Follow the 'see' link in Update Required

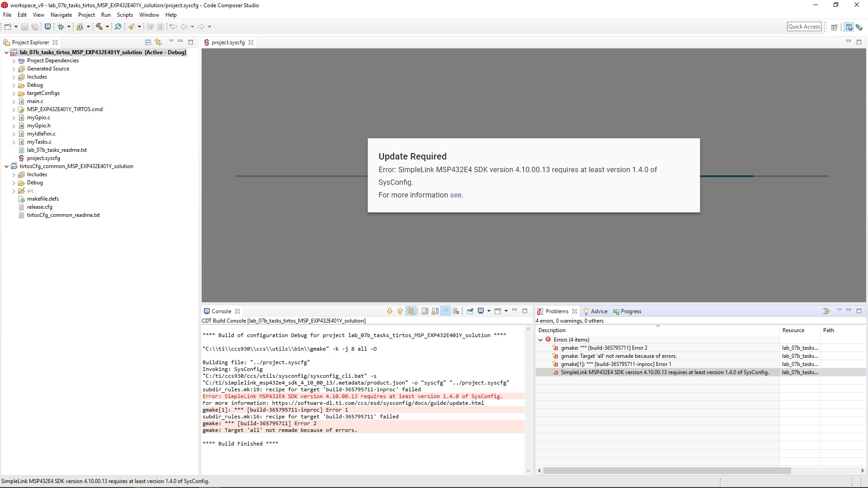[x=455, y=195]
